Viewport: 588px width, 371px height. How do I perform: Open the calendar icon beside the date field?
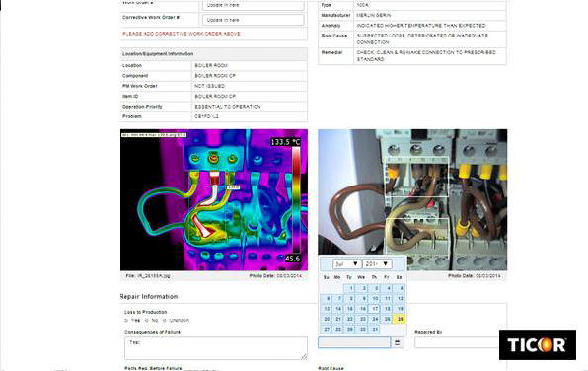(x=398, y=342)
